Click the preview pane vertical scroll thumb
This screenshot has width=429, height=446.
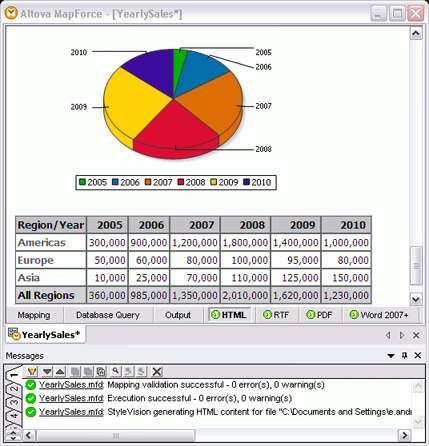(416, 266)
